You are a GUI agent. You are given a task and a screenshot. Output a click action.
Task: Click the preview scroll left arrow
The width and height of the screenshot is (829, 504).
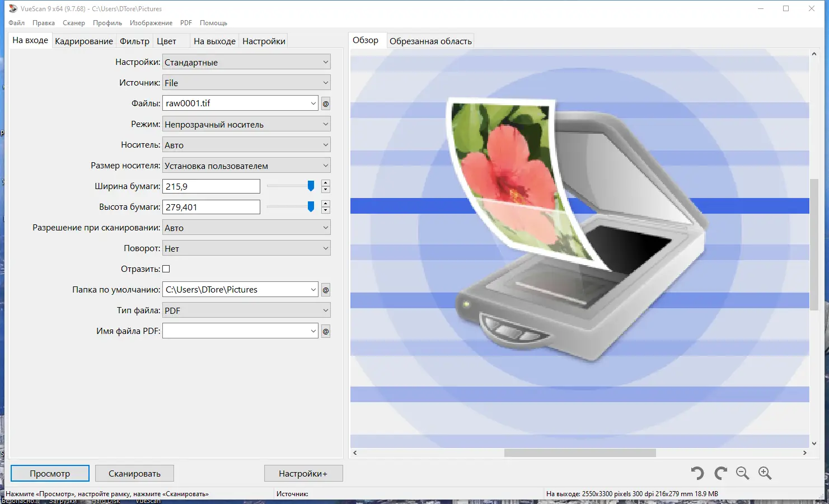click(355, 453)
